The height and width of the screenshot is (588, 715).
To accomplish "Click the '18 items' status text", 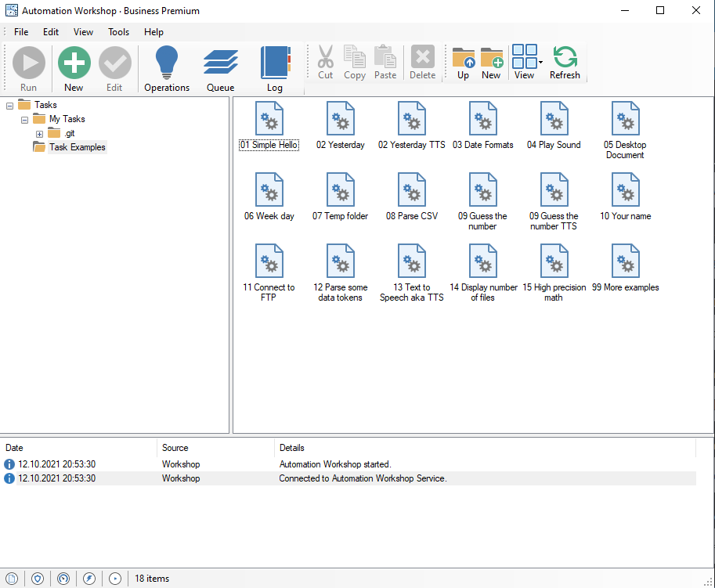I will click(x=152, y=579).
